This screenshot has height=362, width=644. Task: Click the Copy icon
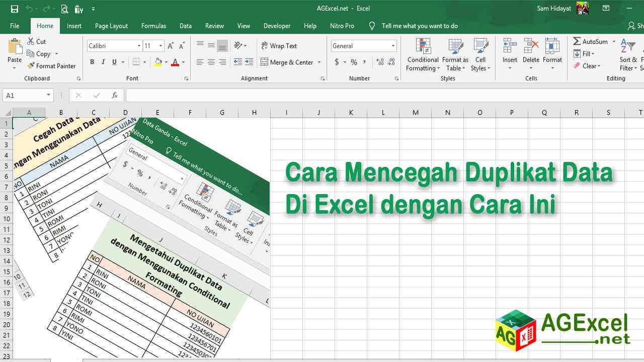tap(30, 54)
